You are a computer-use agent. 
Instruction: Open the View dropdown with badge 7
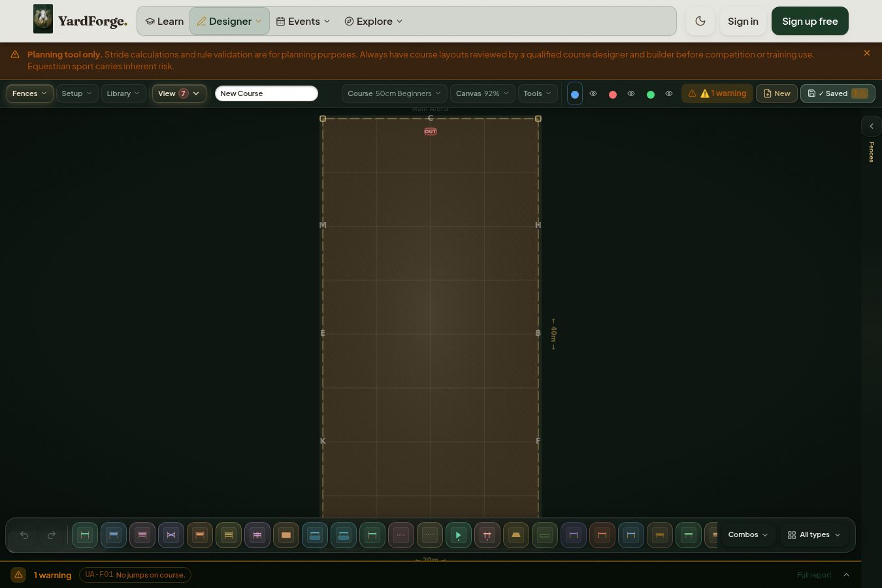tap(179, 93)
